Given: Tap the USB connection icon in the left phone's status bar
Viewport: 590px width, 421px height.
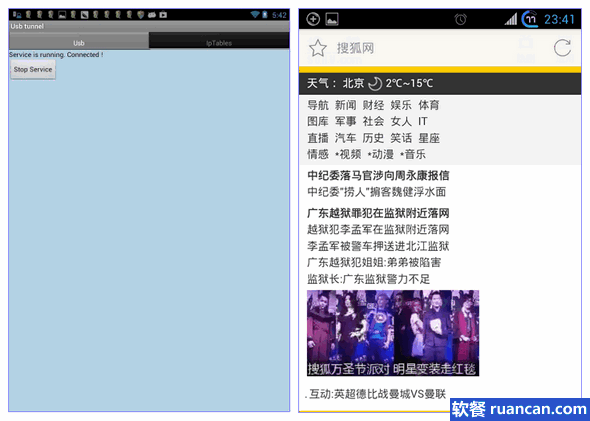Looking at the screenshot, I should point(17,15).
